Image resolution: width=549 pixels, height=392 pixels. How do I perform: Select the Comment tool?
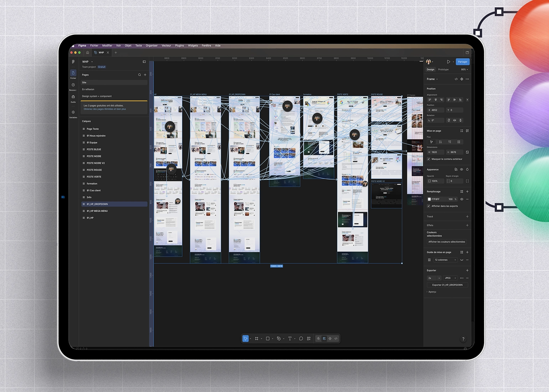pos(301,339)
